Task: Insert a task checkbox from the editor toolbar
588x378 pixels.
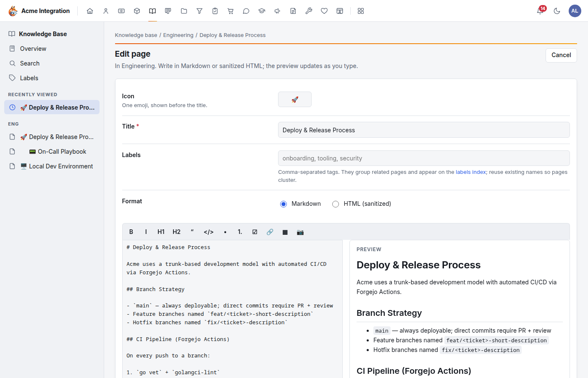Action: [x=255, y=232]
